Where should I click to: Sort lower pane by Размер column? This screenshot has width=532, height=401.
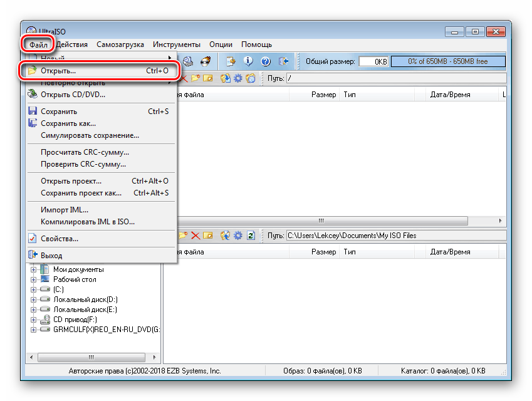(x=314, y=252)
